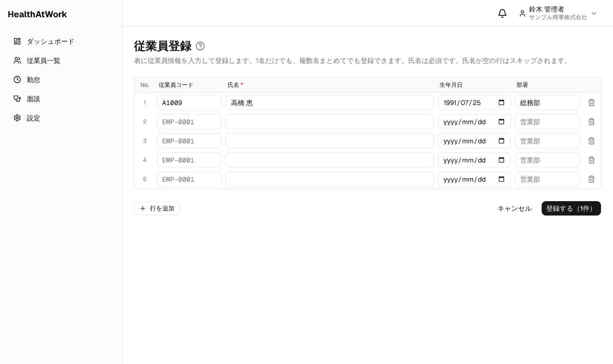Viewport: 613px width, 364px height.
Task: Open calendar picker in row 5 birthdate
Action: 501,179
